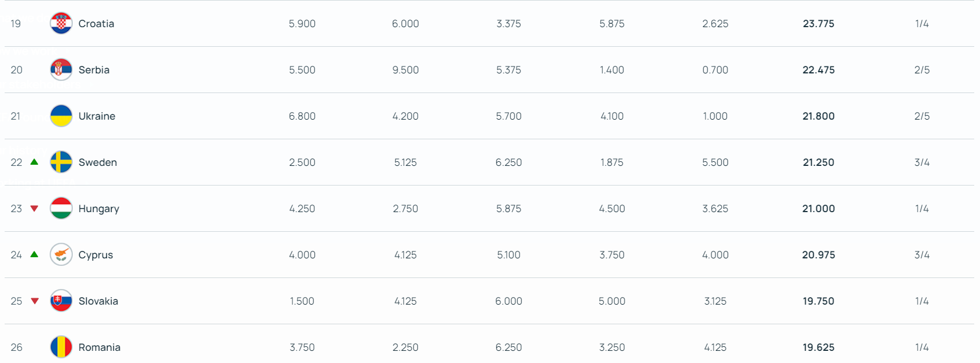Screen dimensions: 980x363
Task: Click the Sweden flag icon
Action: click(x=61, y=162)
